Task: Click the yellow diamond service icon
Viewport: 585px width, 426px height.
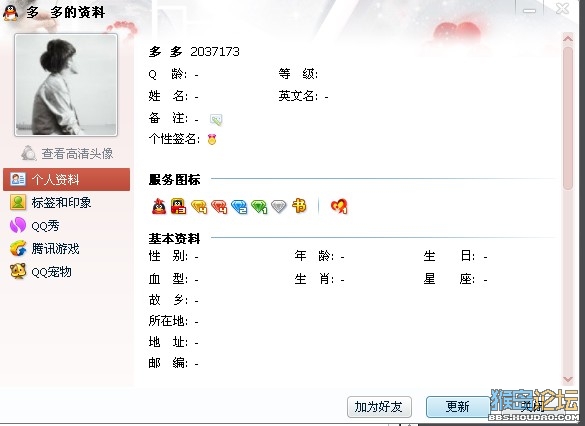Action: click(199, 206)
